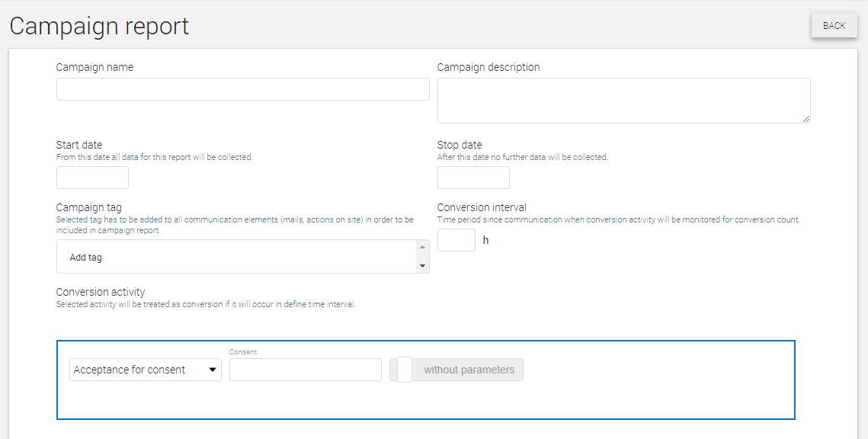
Task: Click the Campaign tag label
Action: coord(88,207)
